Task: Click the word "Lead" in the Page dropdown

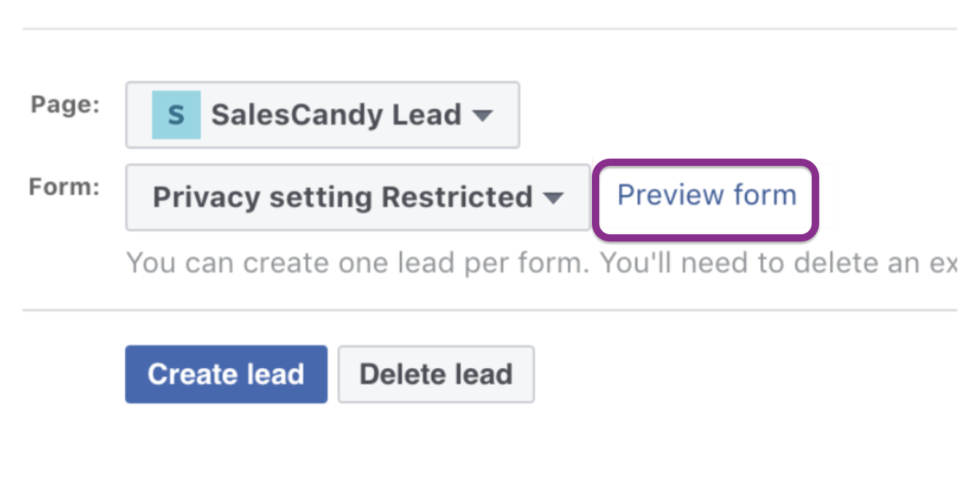Action: pyautogui.click(x=427, y=115)
